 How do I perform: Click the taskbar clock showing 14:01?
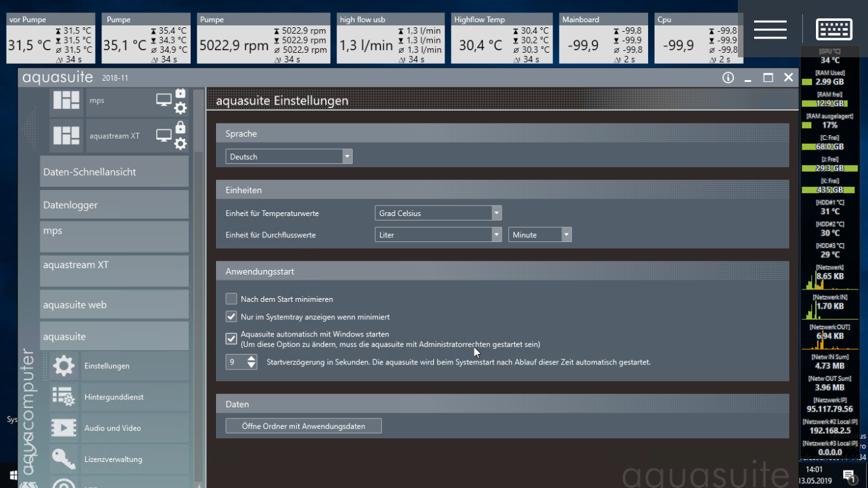click(815, 469)
